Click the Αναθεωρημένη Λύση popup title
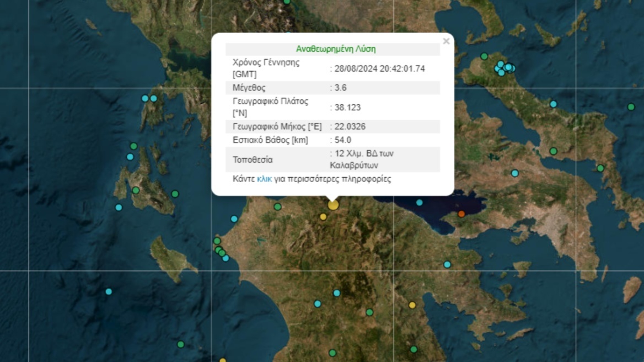644x362 pixels. point(335,49)
